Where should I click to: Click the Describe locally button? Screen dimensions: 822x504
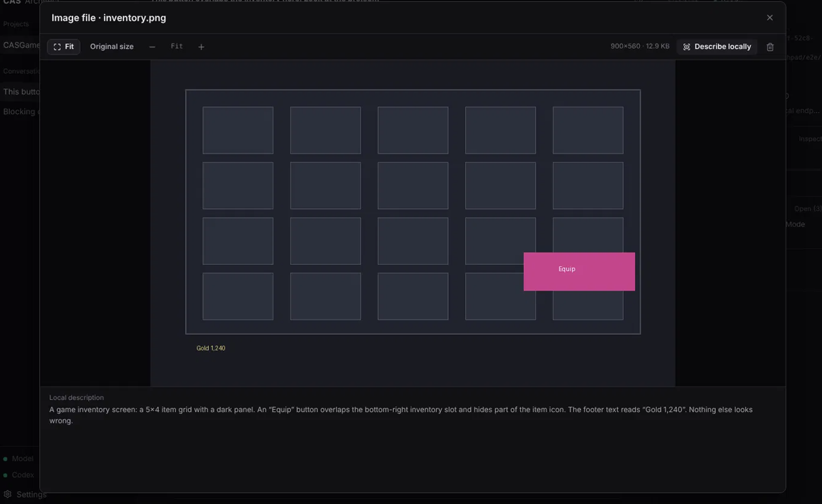(717, 47)
